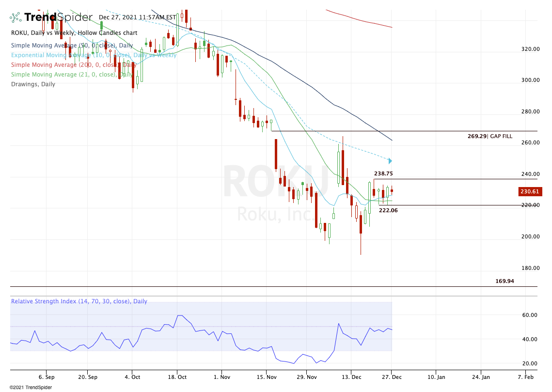Click the 222.06 support level label
Screen dimensions: 552x392
[388, 210]
